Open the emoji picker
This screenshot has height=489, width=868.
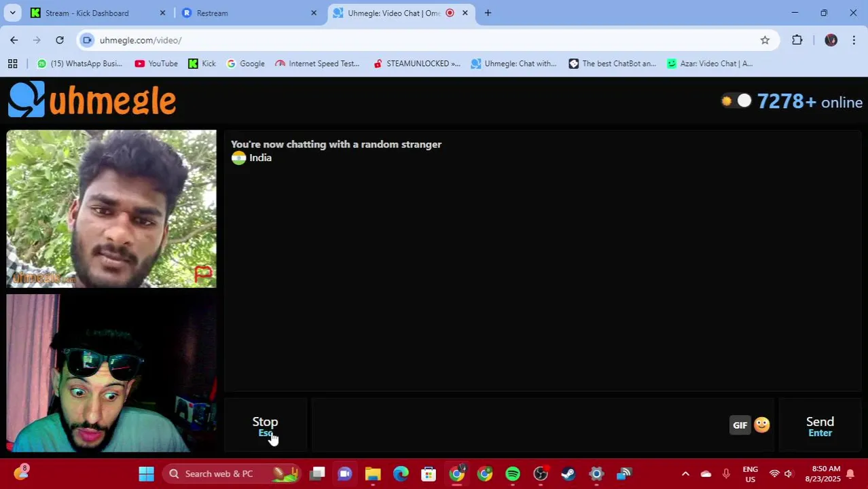pyautogui.click(x=762, y=425)
